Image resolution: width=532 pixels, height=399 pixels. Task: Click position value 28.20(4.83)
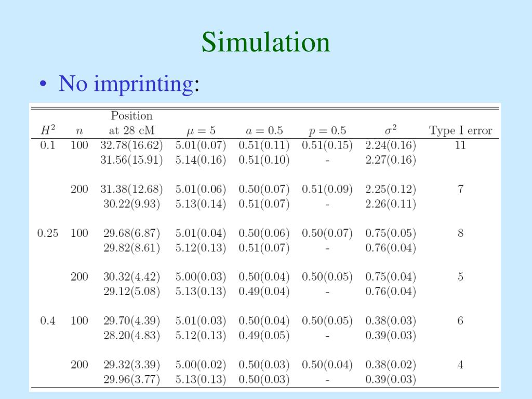tap(131, 336)
